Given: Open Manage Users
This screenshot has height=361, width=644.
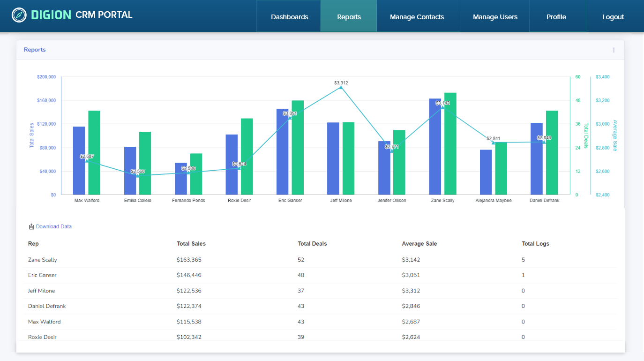Looking at the screenshot, I should pos(495,16).
